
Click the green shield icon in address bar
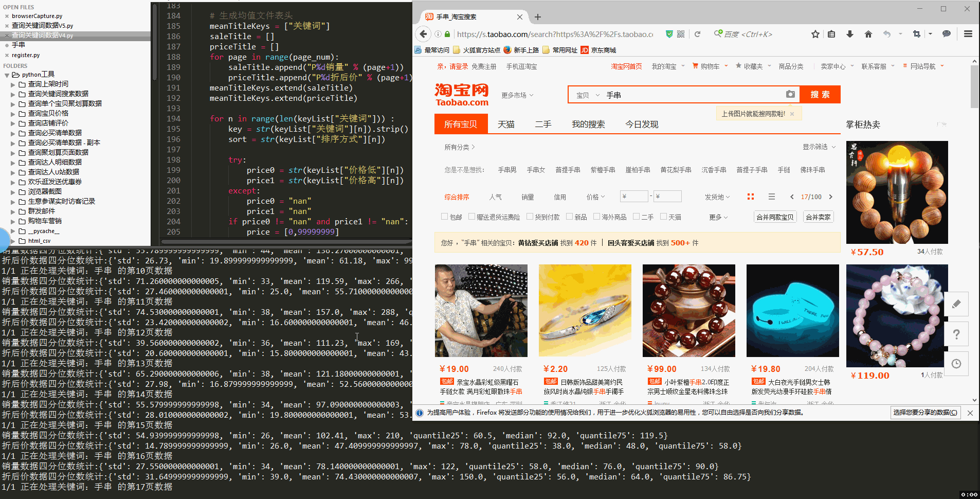[x=669, y=34]
